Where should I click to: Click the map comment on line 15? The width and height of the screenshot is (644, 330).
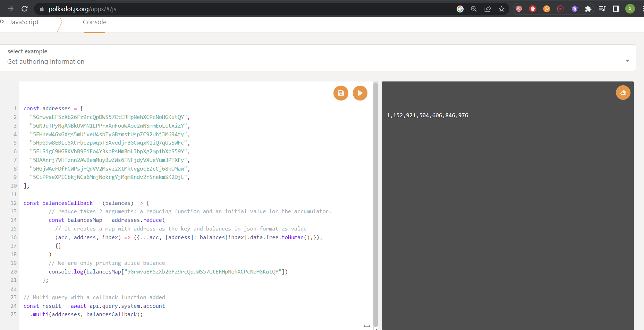181,229
